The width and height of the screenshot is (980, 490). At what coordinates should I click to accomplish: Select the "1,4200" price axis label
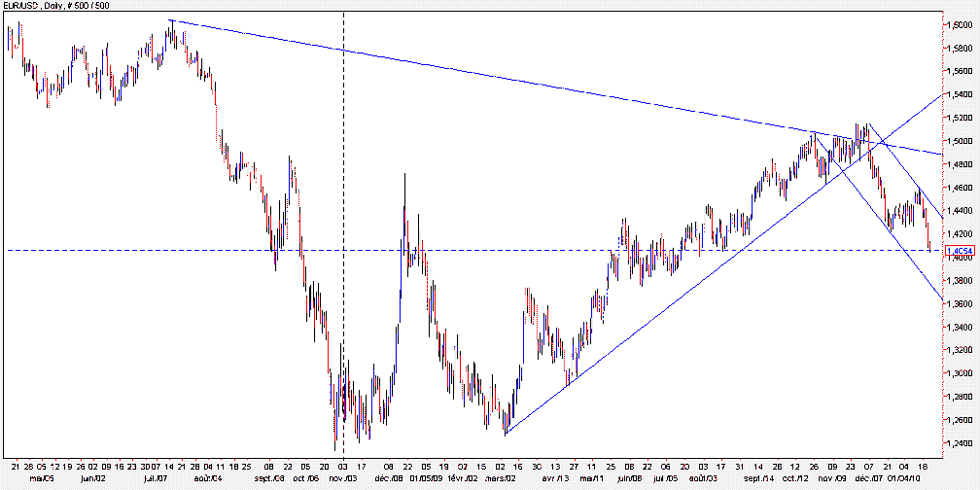[x=960, y=234]
